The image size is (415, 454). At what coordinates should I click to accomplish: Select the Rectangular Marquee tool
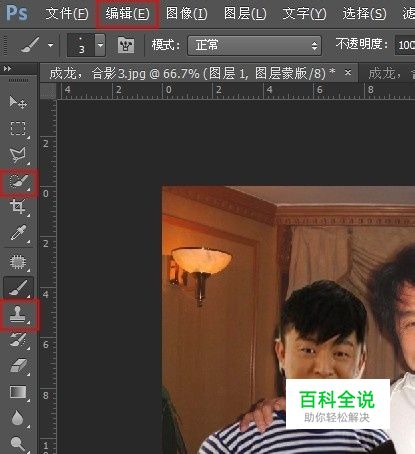click(x=18, y=128)
